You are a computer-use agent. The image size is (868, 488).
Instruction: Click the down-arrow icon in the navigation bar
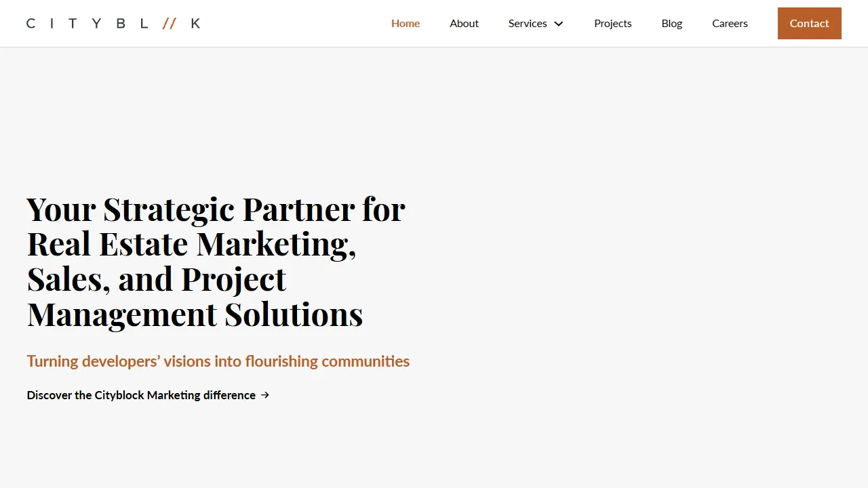[559, 23]
